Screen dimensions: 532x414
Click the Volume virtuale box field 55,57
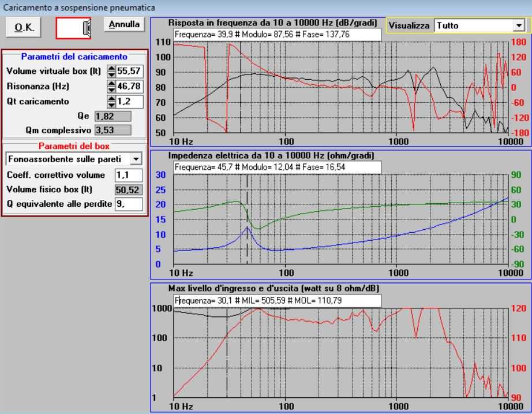(x=130, y=72)
